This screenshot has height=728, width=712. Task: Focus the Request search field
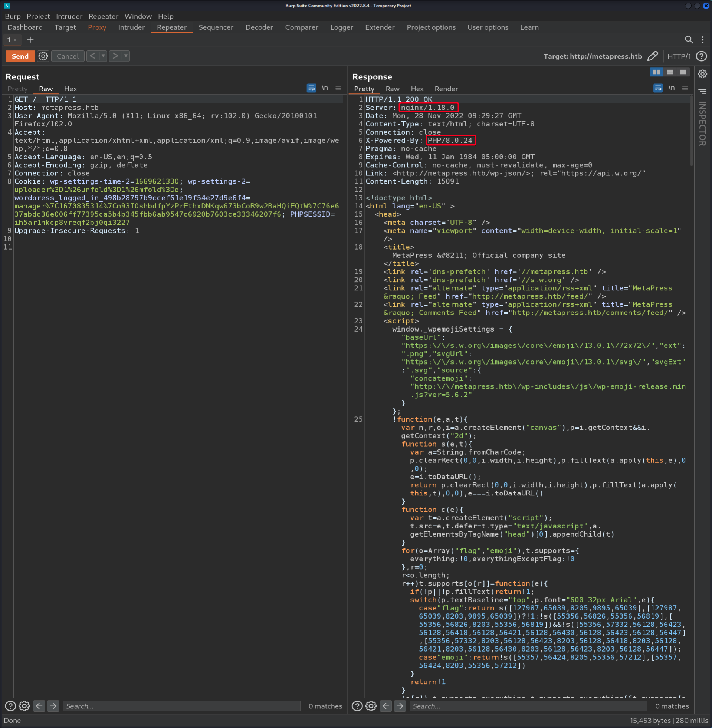(182, 706)
